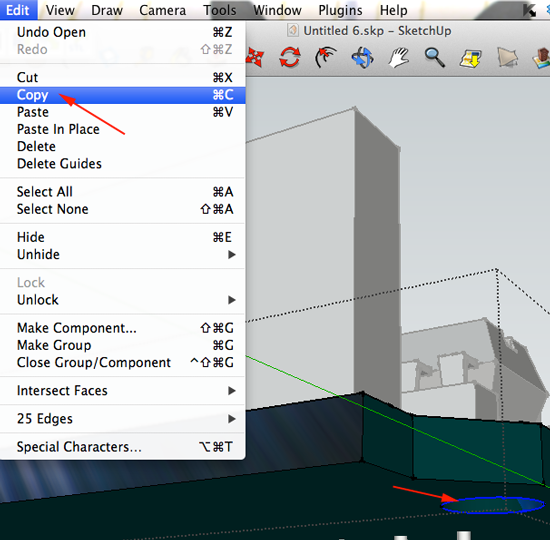This screenshot has width=550, height=540.
Task: Open the Draw menu
Action: 107,10
